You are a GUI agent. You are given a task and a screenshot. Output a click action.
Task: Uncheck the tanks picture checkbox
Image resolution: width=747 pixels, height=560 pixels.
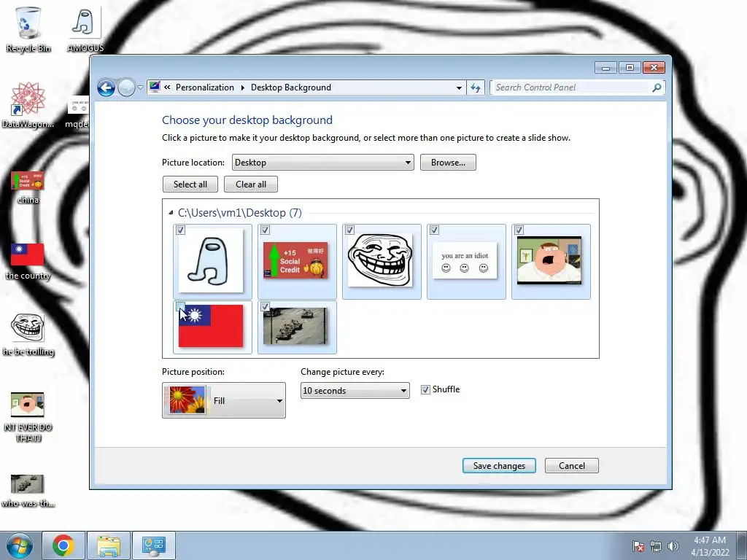[266, 306]
